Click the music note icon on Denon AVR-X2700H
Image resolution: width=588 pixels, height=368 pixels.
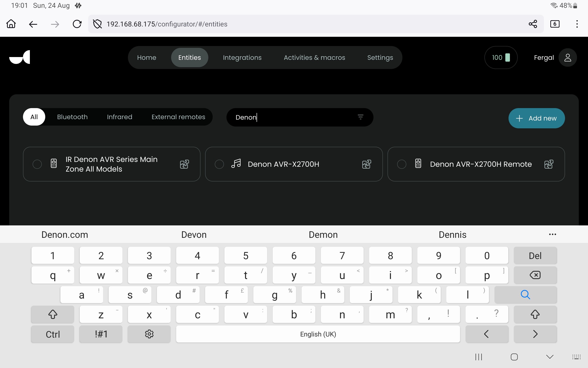236,163
